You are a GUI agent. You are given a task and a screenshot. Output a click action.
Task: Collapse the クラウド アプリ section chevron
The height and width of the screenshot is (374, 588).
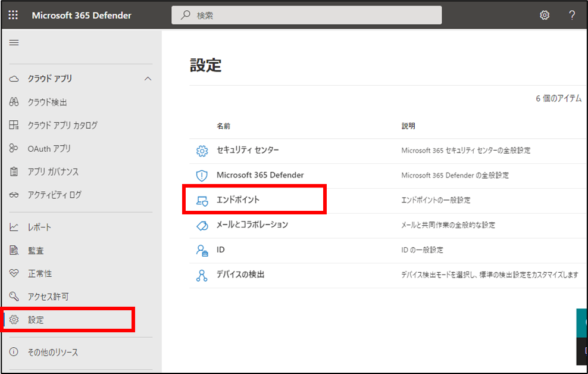[x=148, y=79]
